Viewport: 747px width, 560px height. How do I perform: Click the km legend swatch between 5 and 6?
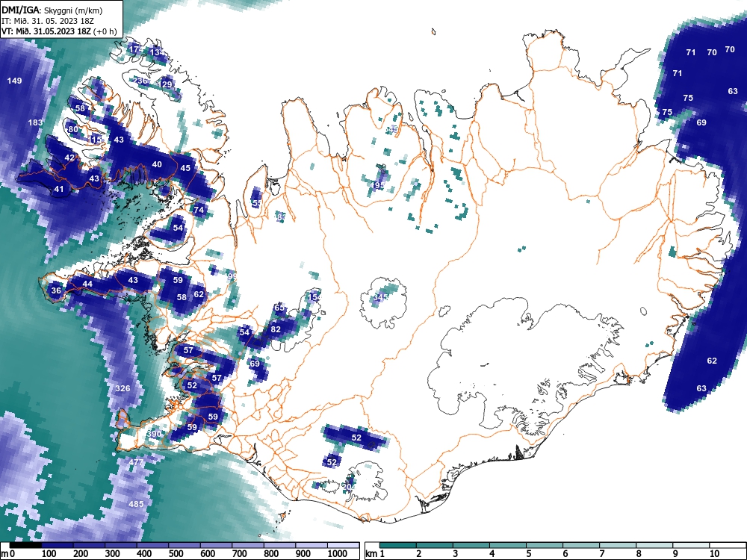tap(545, 545)
